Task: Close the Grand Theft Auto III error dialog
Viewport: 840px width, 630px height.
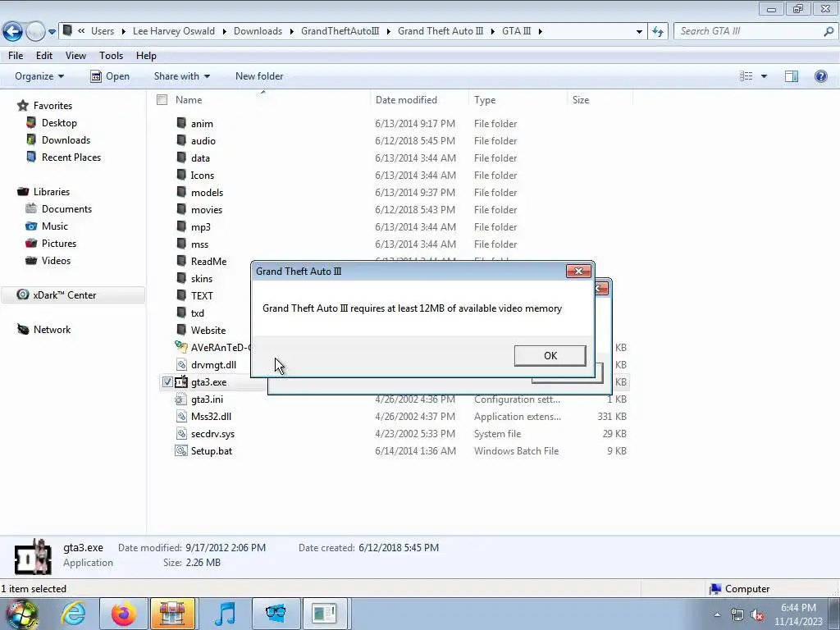Action: click(578, 271)
